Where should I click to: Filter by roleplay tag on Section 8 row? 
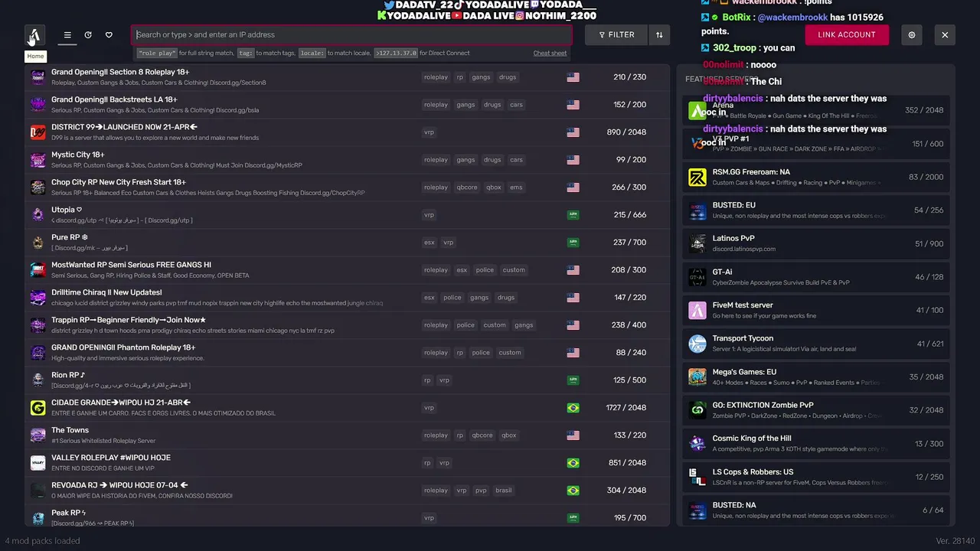436,77
